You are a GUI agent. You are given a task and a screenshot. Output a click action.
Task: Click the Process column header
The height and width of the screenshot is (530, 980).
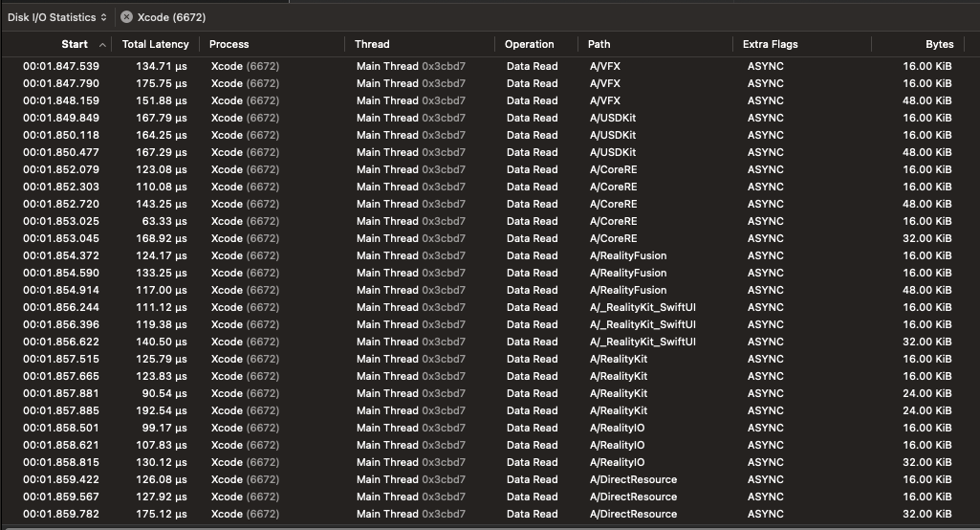[229, 44]
